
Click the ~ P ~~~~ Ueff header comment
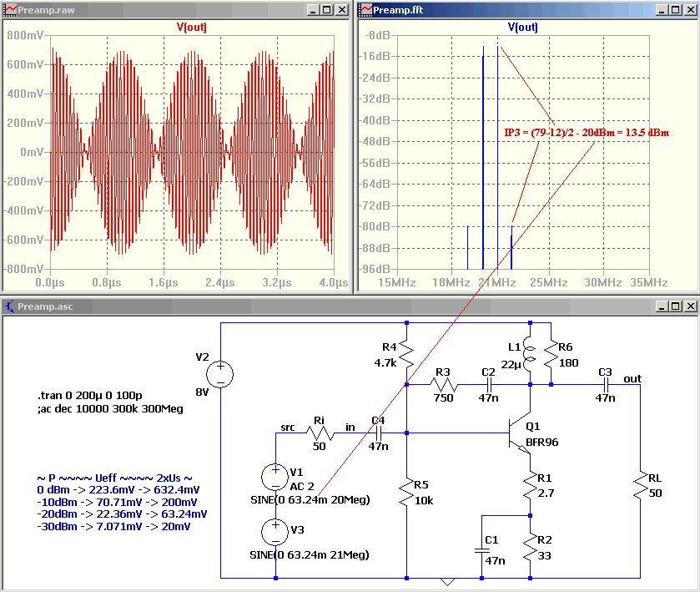coord(115,478)
